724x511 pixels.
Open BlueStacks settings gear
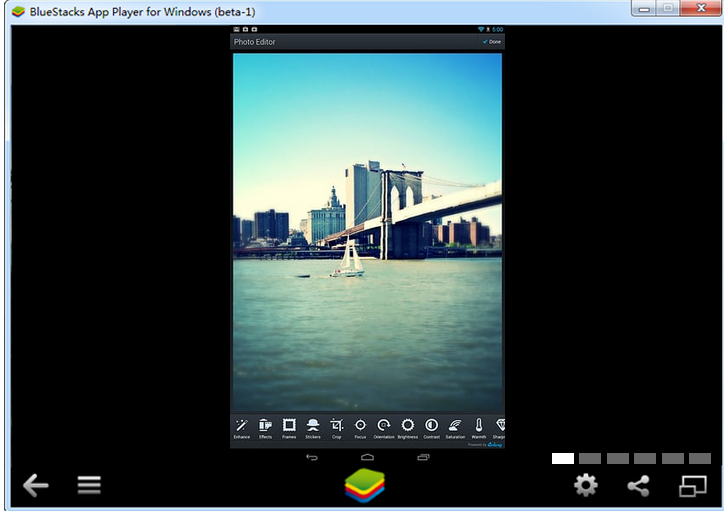point(585,486)
